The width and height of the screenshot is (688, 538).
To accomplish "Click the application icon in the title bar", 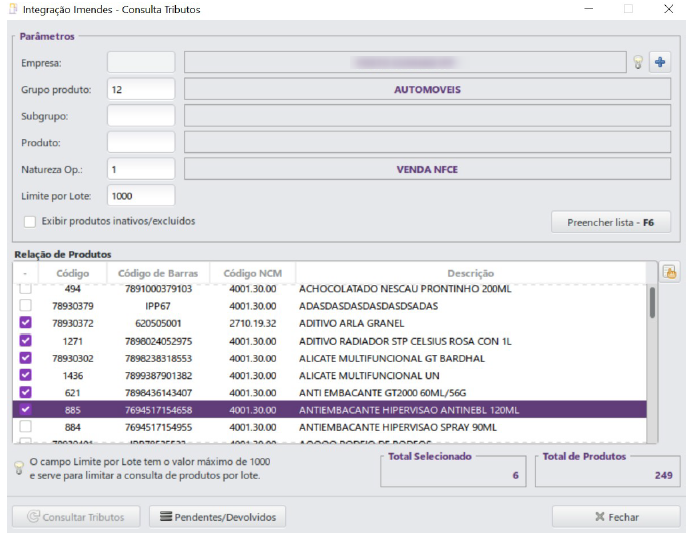I will (x=14, y=9).
